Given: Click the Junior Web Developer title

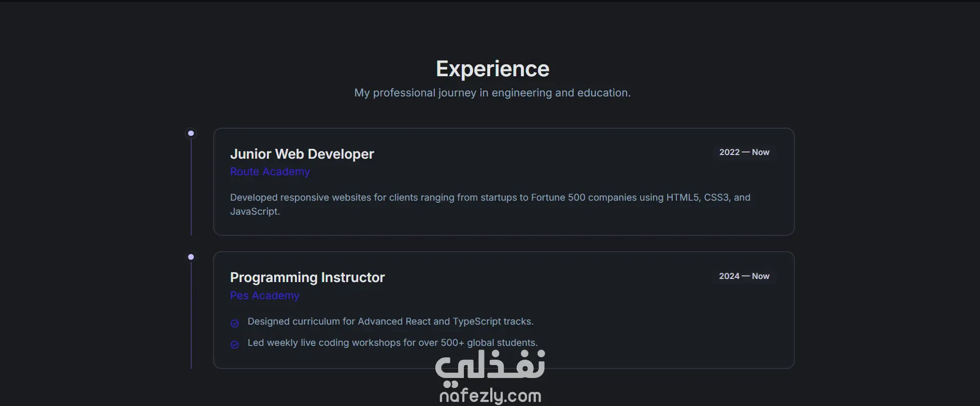Looking at the screenshot, I should click(x=302, y=154).
